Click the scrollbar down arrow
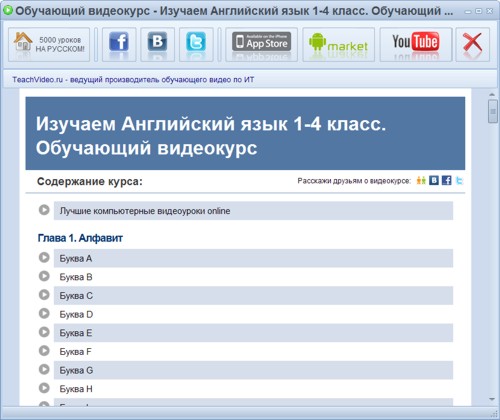 click(492, 399)
